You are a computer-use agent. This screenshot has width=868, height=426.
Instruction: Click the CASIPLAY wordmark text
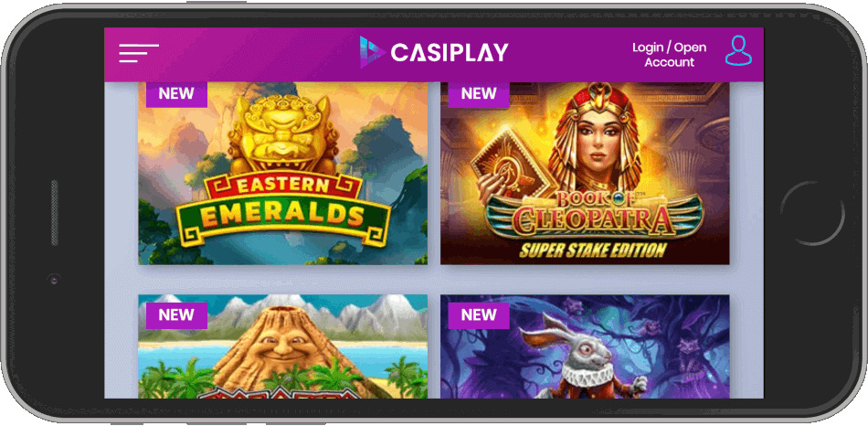click(x=450, y=53)
